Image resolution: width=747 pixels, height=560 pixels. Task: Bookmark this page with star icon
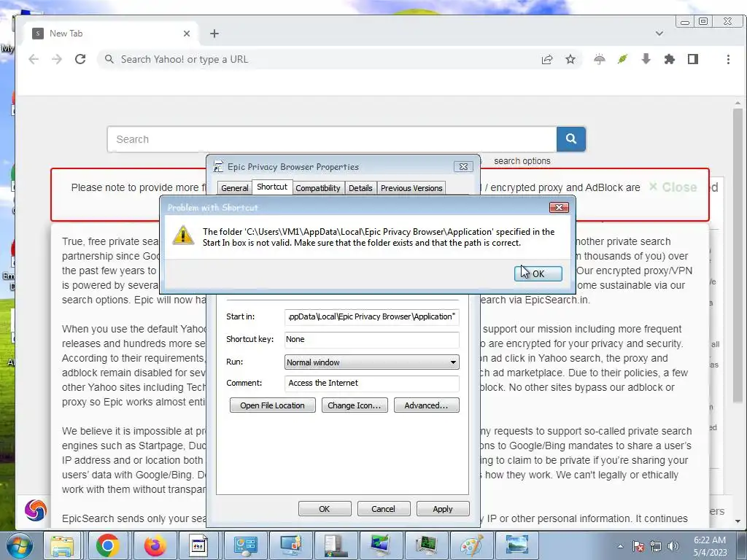(570, 59)
